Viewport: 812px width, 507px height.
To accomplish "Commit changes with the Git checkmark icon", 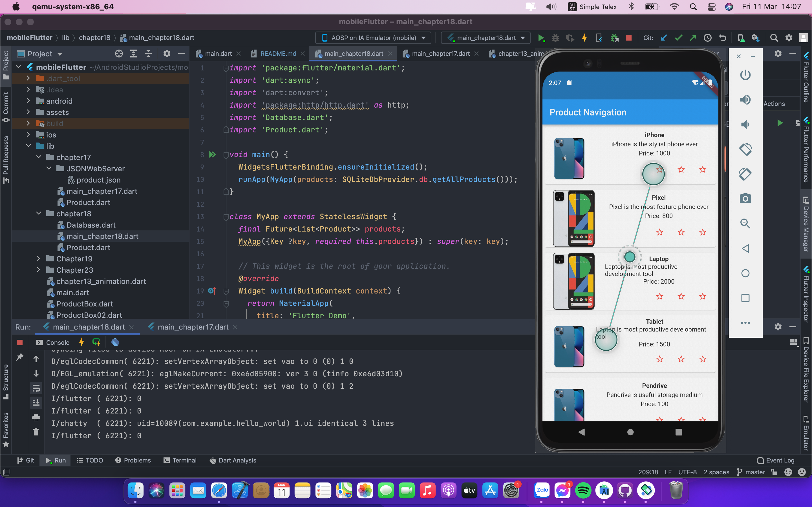I will [x=679, y=37].
